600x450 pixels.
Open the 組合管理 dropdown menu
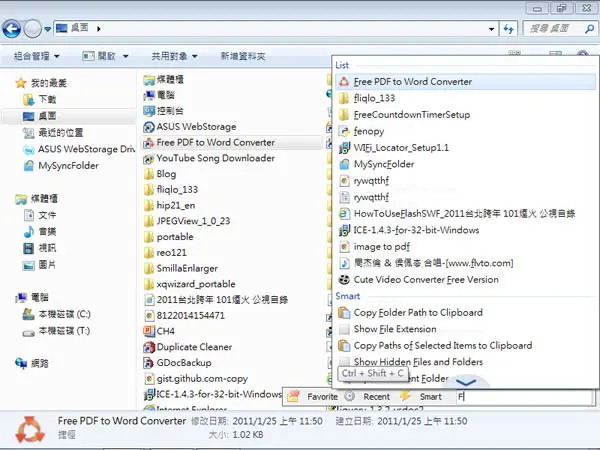(x=36, y=56)
